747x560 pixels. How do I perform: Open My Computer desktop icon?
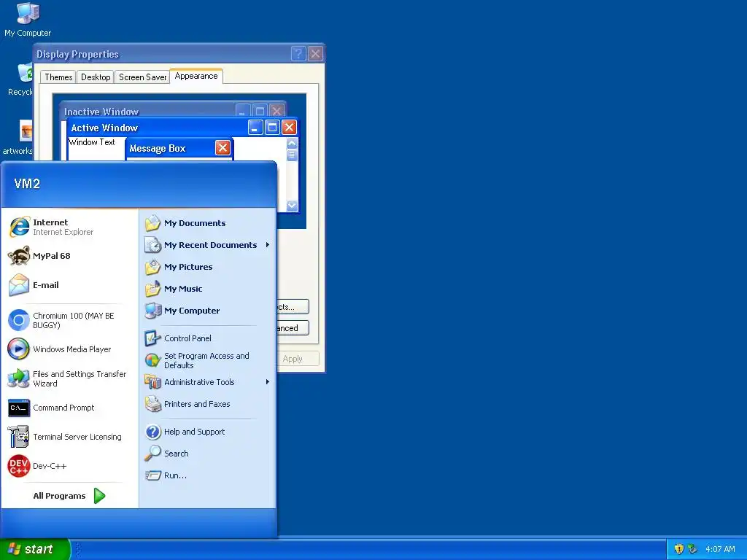[x=28, y=13]
